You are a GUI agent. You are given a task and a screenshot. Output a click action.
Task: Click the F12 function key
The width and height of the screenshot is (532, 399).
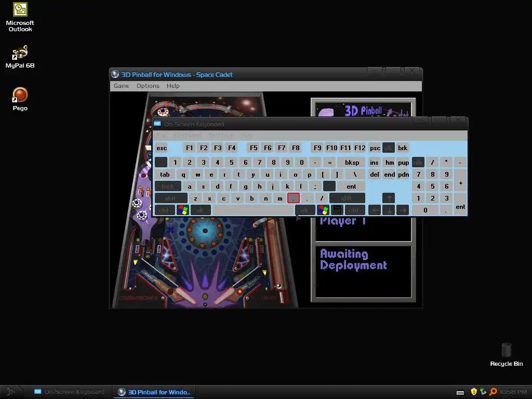[360, 148]
